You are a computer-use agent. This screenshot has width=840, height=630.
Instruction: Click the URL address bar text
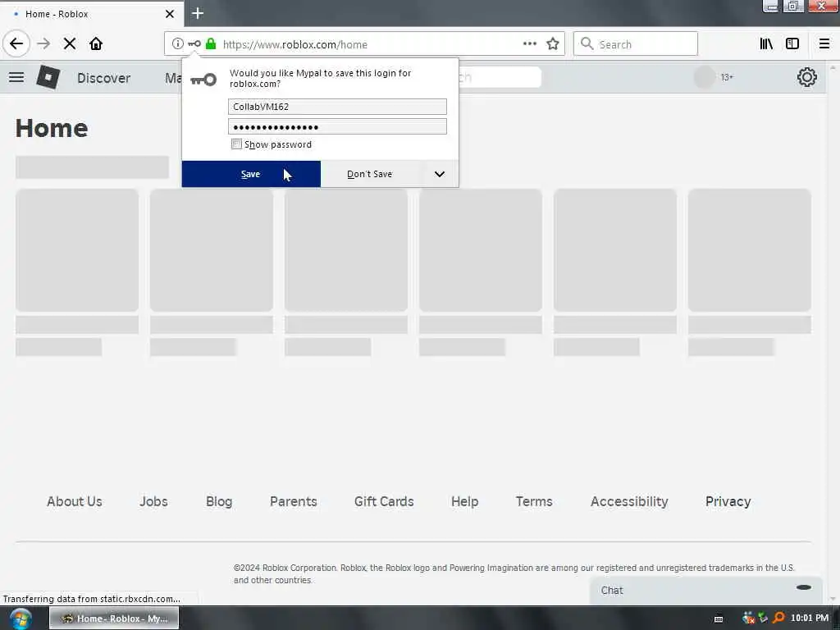[295, 44]
